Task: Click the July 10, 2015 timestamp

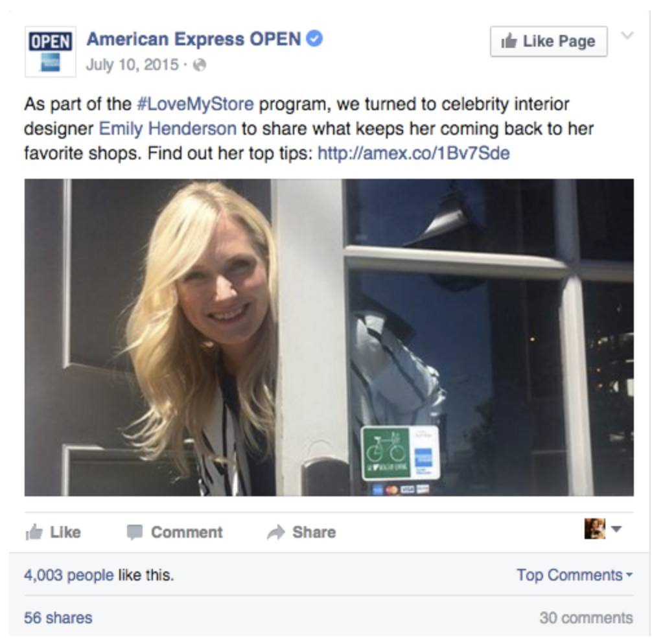Action: pos(132,65)
